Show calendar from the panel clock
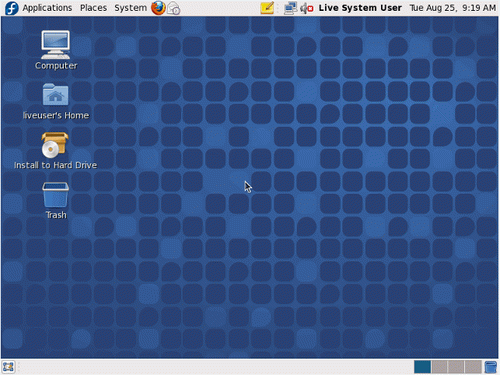This screenshot has height=375, width=500. 452,8
